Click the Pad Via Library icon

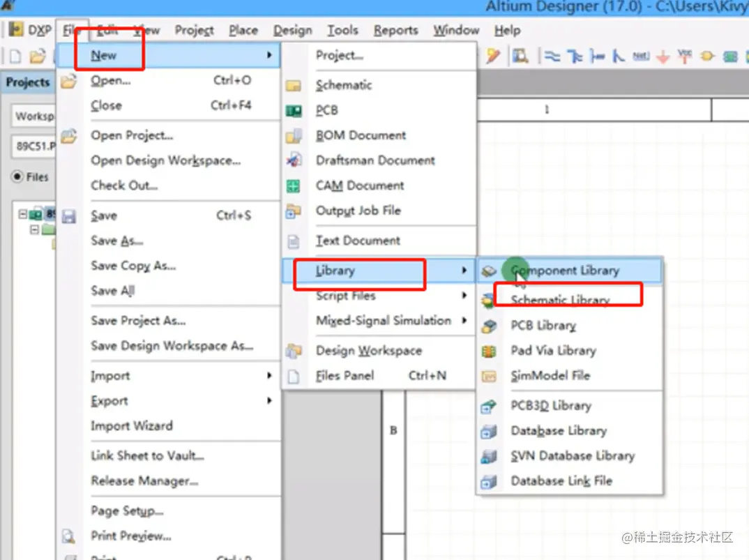pos(489,351)
